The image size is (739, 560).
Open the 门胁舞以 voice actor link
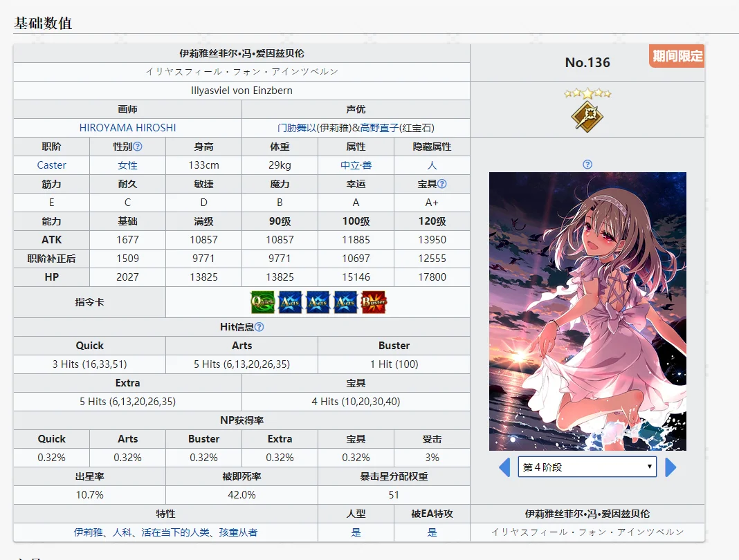[x=297, y=128]
